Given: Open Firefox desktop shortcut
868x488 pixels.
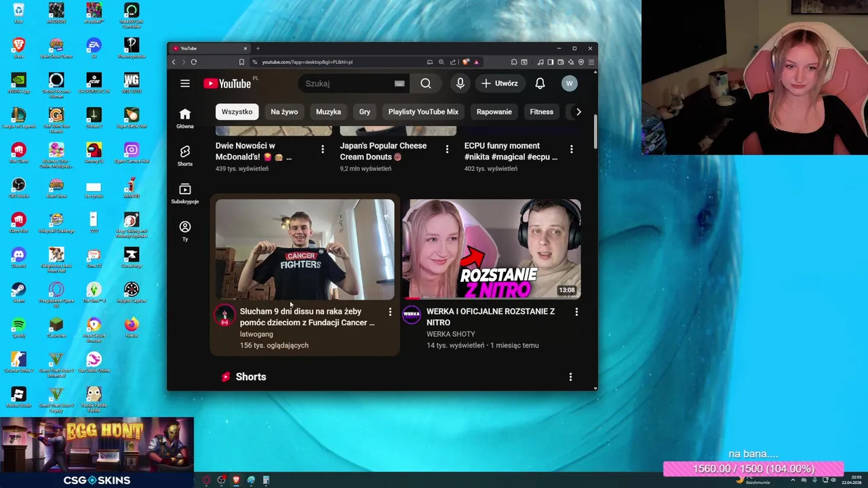Looking at the screenshot, I should (132, 329).
